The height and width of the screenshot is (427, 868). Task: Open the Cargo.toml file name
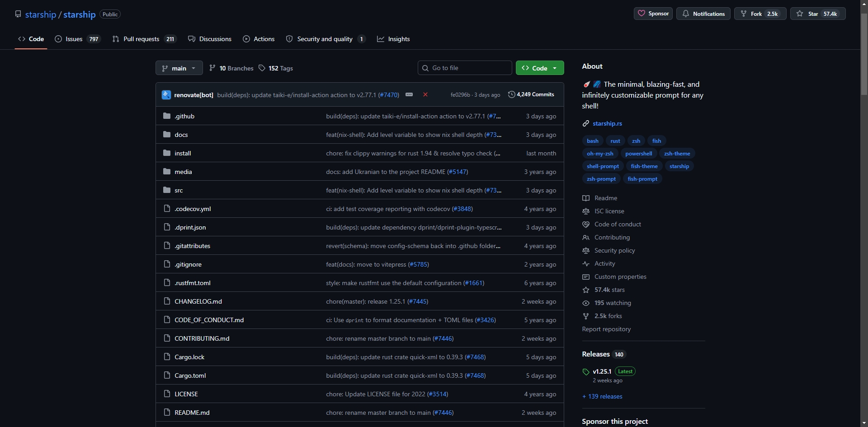[x=190, y=375]
